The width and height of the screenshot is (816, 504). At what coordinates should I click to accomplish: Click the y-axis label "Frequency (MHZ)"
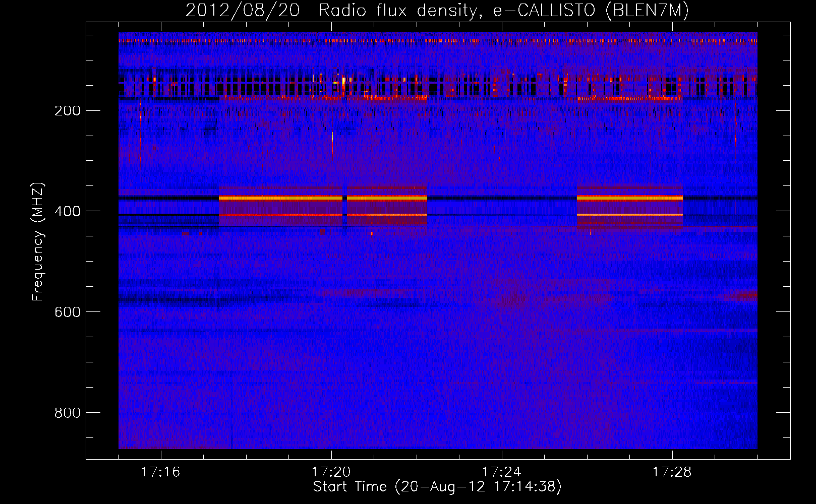tap(38, 242)
